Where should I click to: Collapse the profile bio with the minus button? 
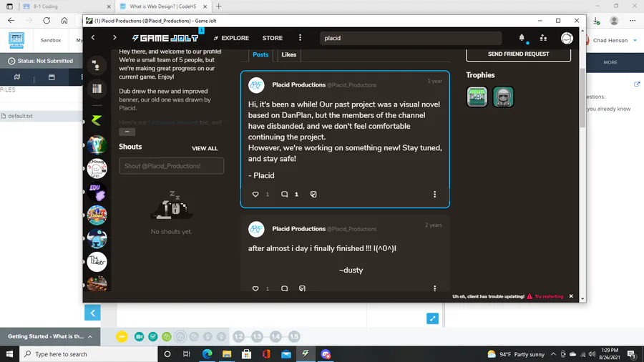pos(127,132)
